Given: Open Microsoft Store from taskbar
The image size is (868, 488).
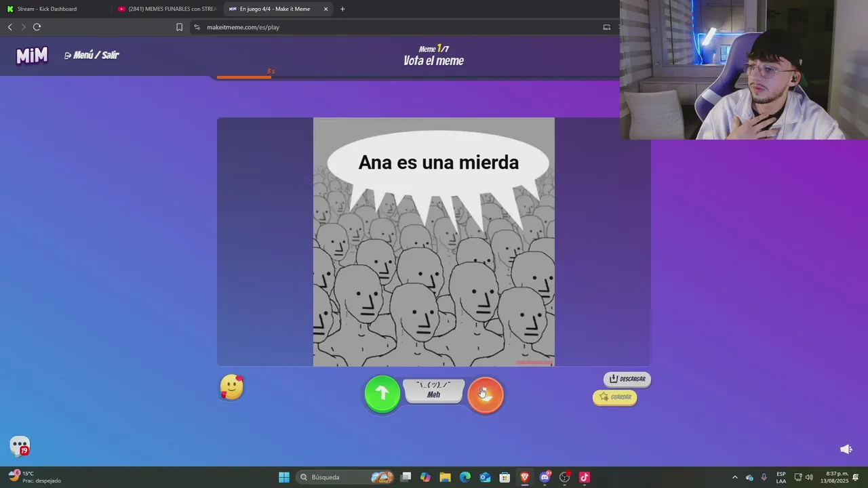Looking at the screenshot, I should pyautogui.click(x=505, y=477).
